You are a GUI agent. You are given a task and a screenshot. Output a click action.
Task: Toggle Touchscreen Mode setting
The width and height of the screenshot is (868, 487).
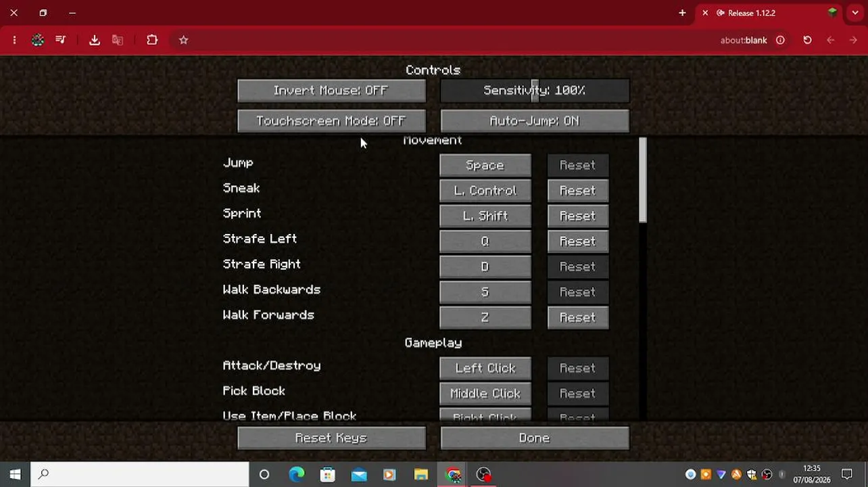coord(331,121)
